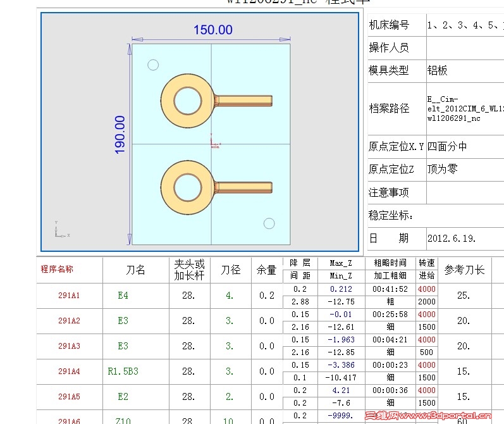Click feed value 2000 in row 291A1

pyautogui.click(x=427, y=302)
